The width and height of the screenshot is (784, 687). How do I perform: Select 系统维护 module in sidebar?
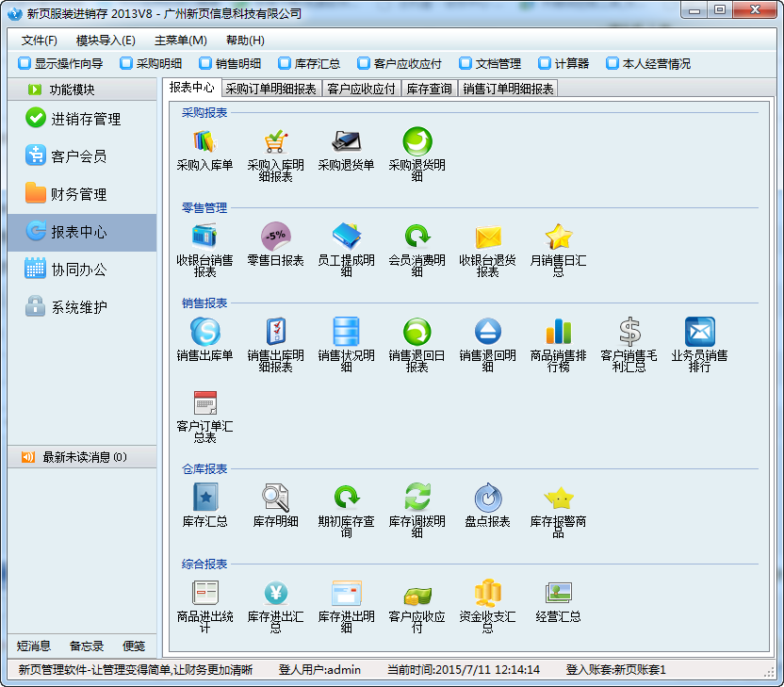[82, 307]
